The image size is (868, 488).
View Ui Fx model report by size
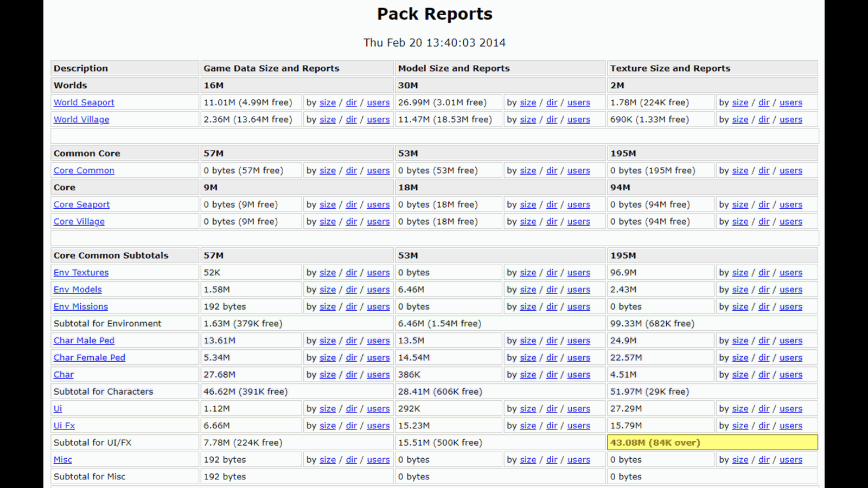[528, 426]
